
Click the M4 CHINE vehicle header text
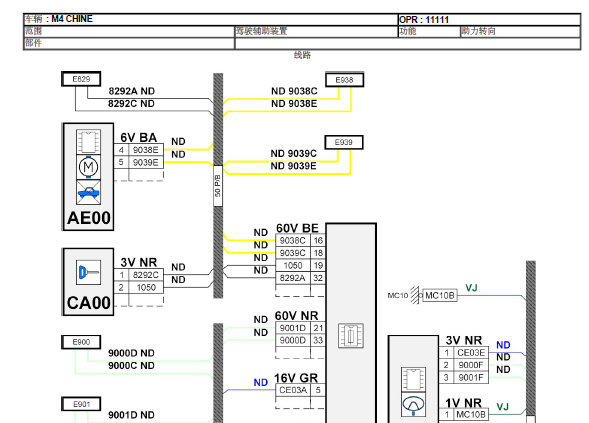tap(72, 19)
